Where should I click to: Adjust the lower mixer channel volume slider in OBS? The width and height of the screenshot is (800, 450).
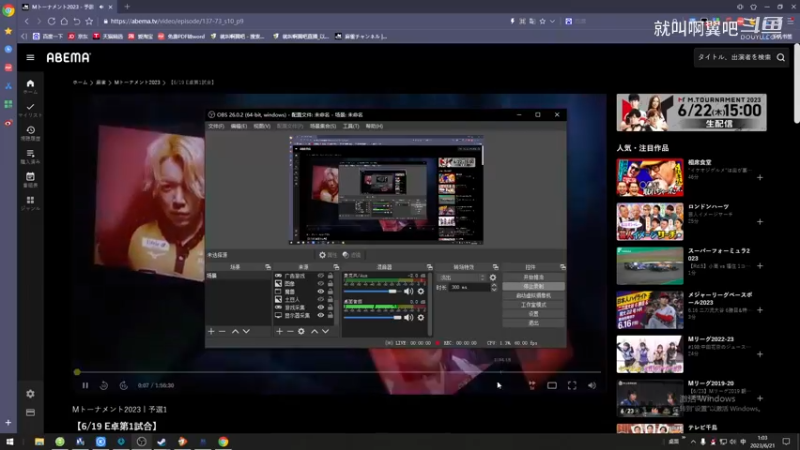pyautogui.click(x=372, y=317)
